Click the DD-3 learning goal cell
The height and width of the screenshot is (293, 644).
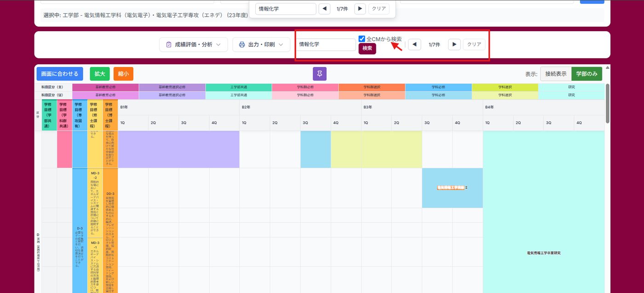pos(110,231)
